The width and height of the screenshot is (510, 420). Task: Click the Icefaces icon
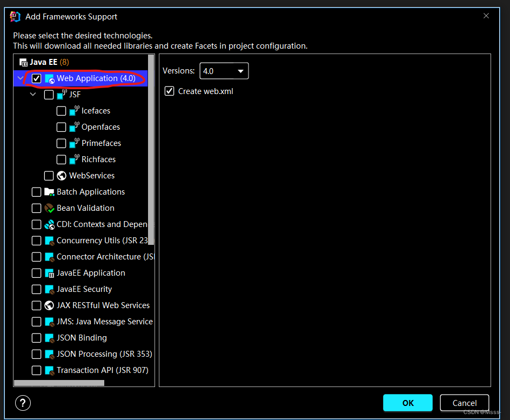pos(74,111)
